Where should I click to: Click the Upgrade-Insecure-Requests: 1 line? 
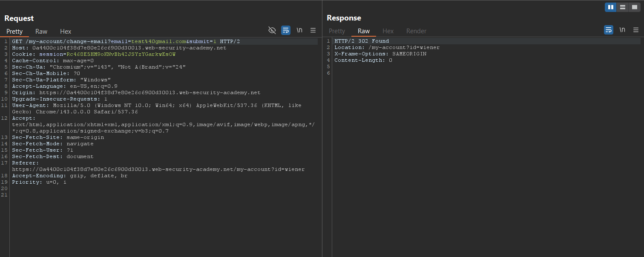point(60,99)
